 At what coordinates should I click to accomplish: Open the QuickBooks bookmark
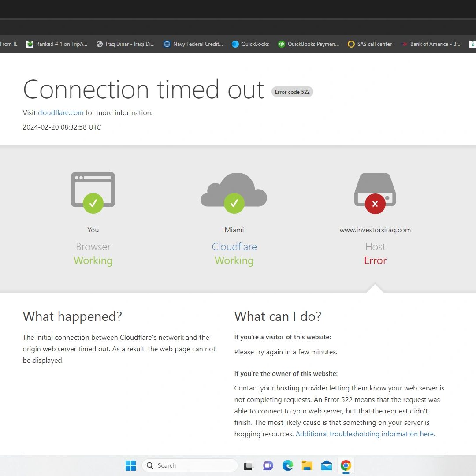point(250,44)
